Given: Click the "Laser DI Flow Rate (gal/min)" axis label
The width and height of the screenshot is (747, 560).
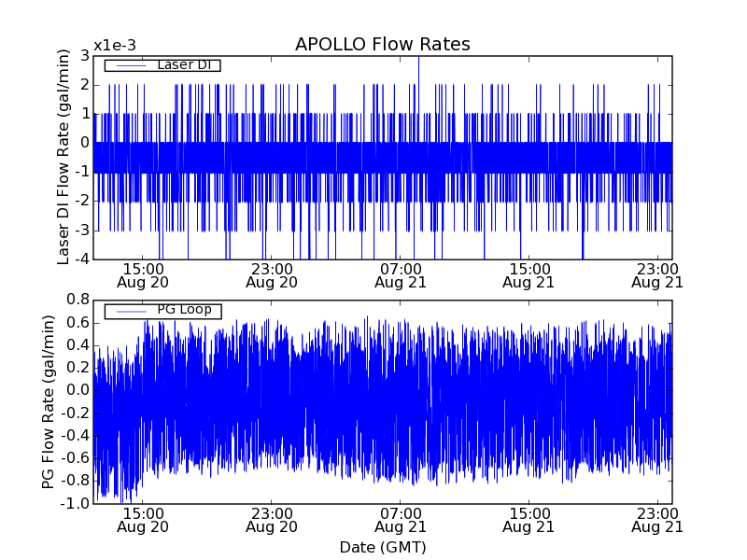Looking at the screenshot, I should point(63,157).
